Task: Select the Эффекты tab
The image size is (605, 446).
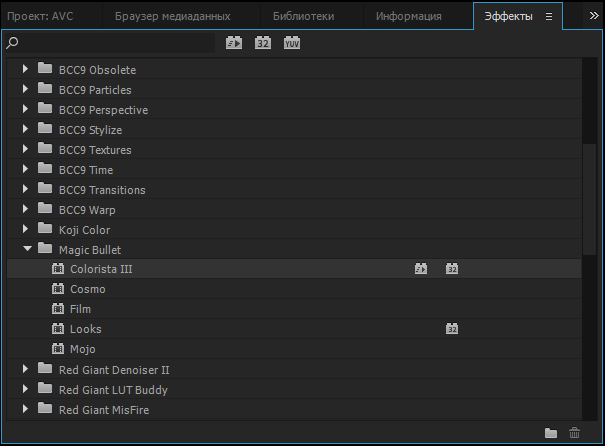Action: pyautogui.click(x=508, y=16)
